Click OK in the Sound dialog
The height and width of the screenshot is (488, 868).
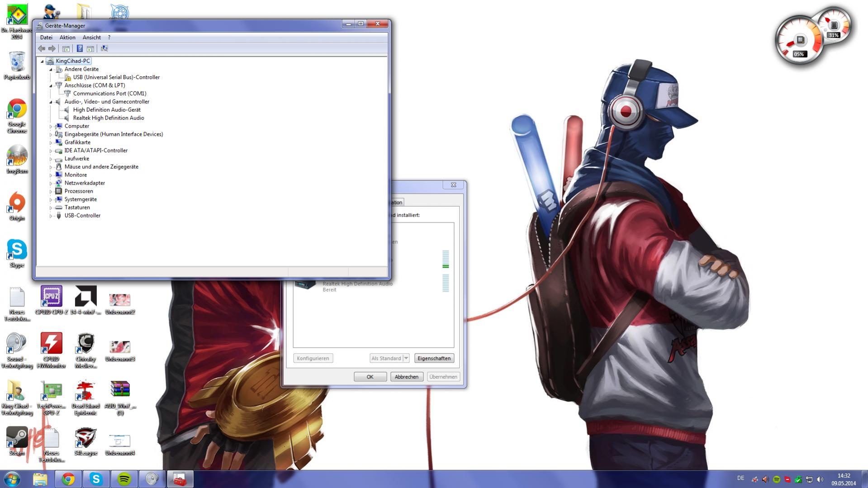370,377
